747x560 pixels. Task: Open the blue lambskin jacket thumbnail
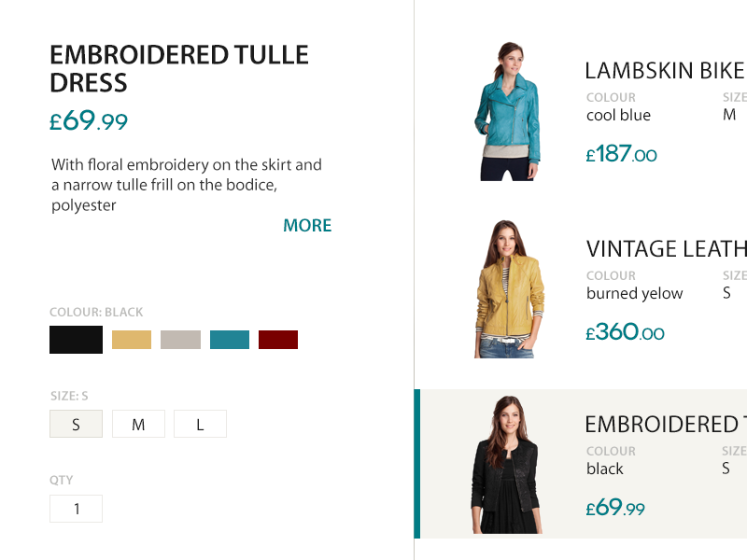[506, 111]
